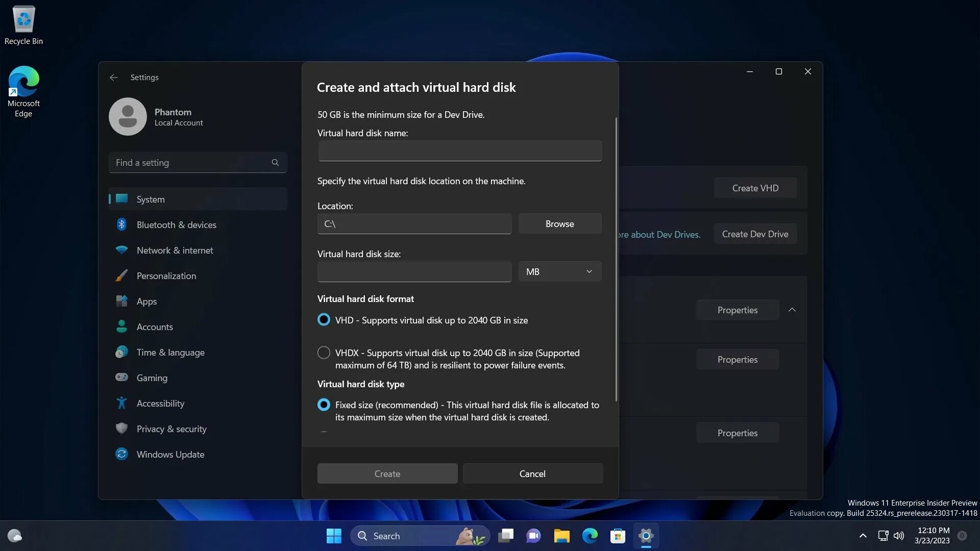Viewport: 980px width, 551px height.
Task: Click the Browse button for location
Action: click(560, 222)
